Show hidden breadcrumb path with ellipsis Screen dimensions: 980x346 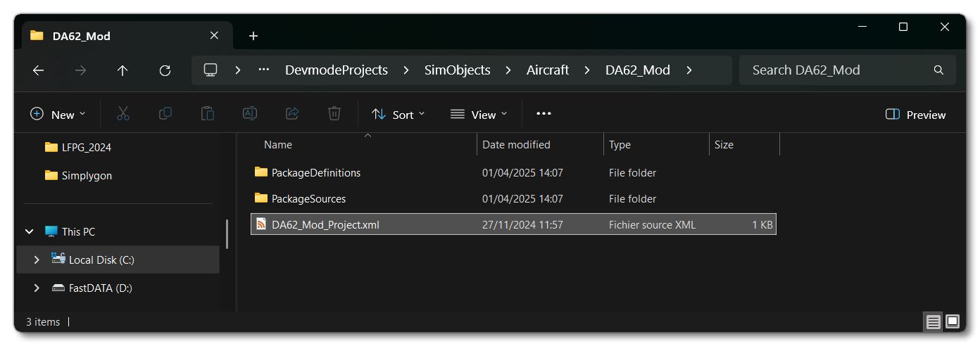264,70
